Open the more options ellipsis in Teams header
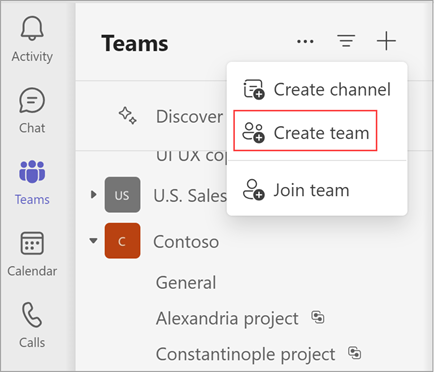 tap(305, 42)
